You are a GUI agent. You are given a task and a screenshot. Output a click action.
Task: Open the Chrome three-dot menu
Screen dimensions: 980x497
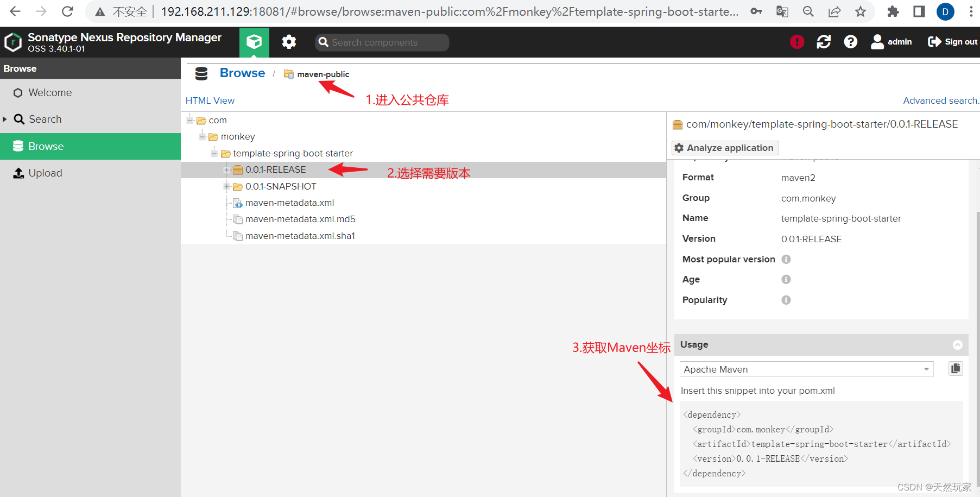971,11
